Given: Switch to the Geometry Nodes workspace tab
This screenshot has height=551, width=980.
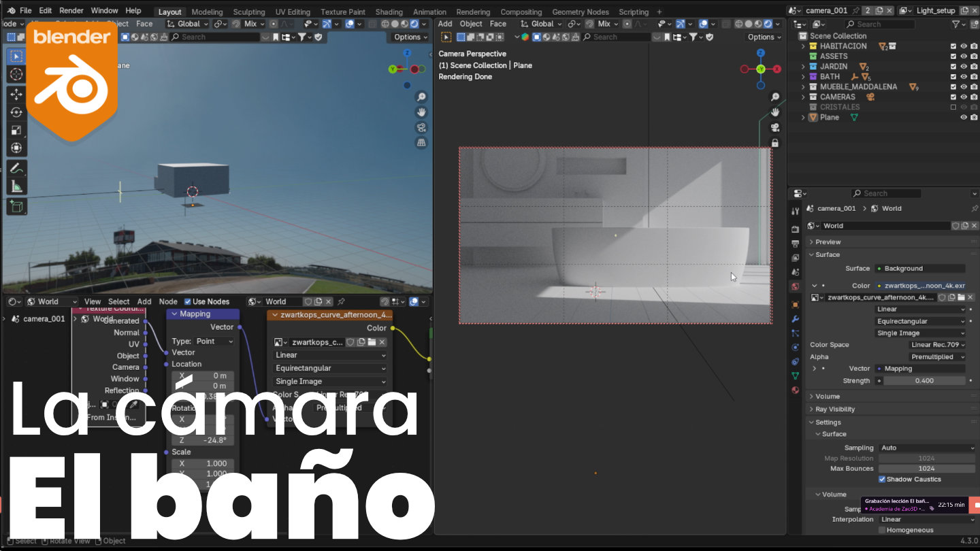Looking at the screenshot, I should [x=581, y=12].
